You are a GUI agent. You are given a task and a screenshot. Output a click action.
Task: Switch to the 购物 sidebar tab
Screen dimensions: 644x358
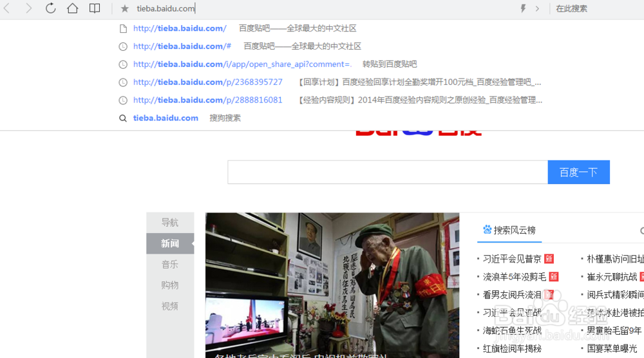coord(170,285)
